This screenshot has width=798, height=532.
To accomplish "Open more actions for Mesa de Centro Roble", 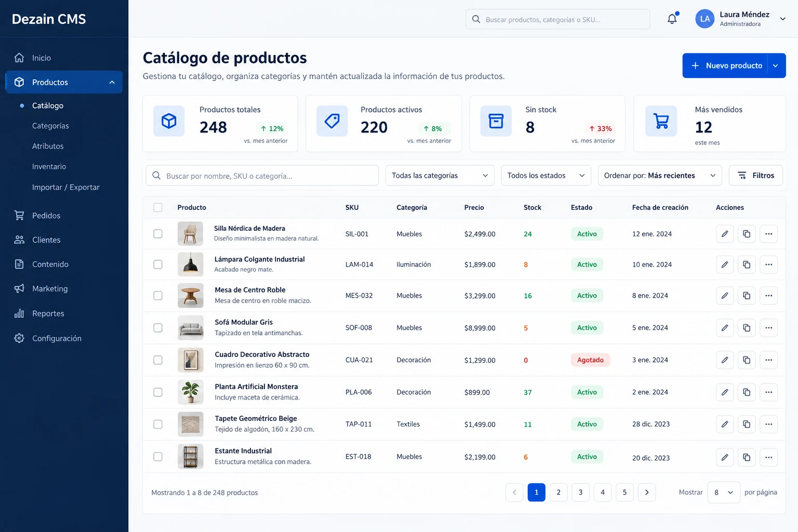I will pos(768,296).
